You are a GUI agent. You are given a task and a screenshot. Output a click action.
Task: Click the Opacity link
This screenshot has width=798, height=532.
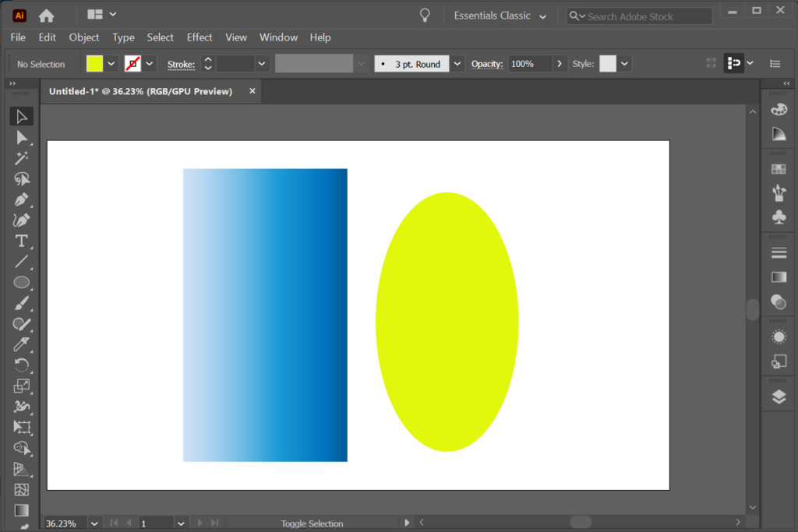coord(487,64)
